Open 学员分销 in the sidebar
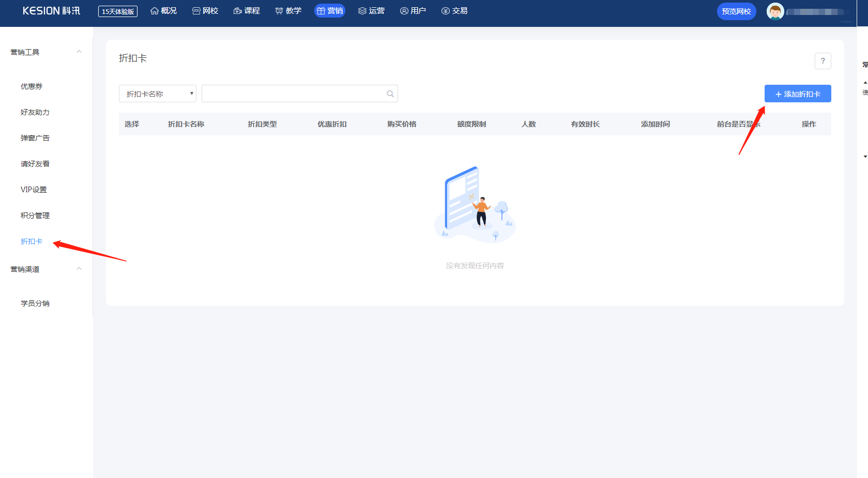This screenshot has width=868, height=478. (x=35, y=303)
